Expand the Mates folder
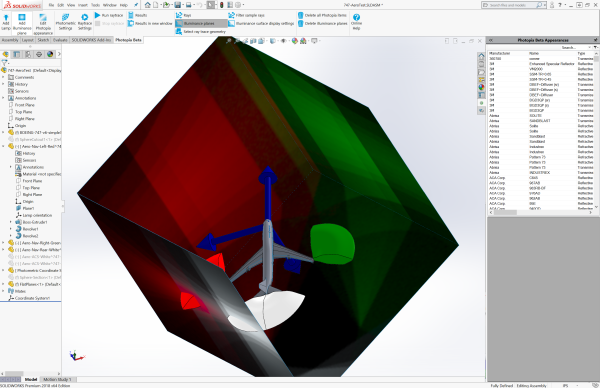 3,291
